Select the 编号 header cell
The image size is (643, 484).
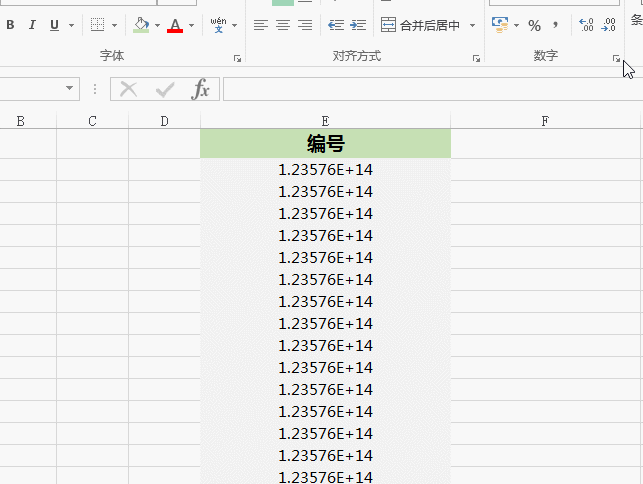(x=326, y=144)
